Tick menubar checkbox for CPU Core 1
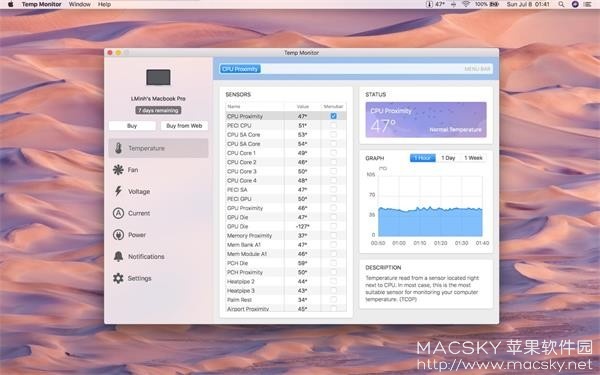The width and height of the screenshot is (600, 375). click(x=333, y=153)
